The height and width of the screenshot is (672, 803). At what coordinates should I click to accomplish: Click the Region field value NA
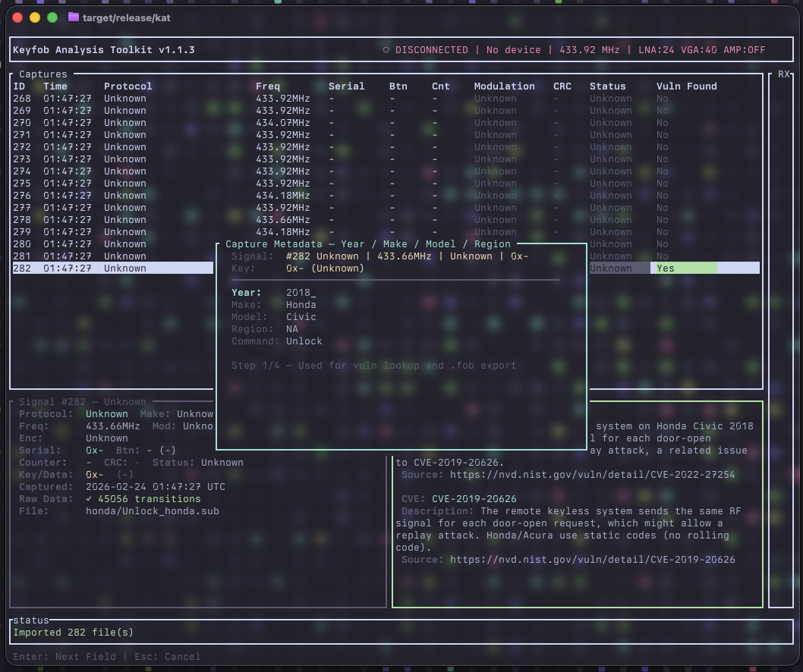(292, 329)
